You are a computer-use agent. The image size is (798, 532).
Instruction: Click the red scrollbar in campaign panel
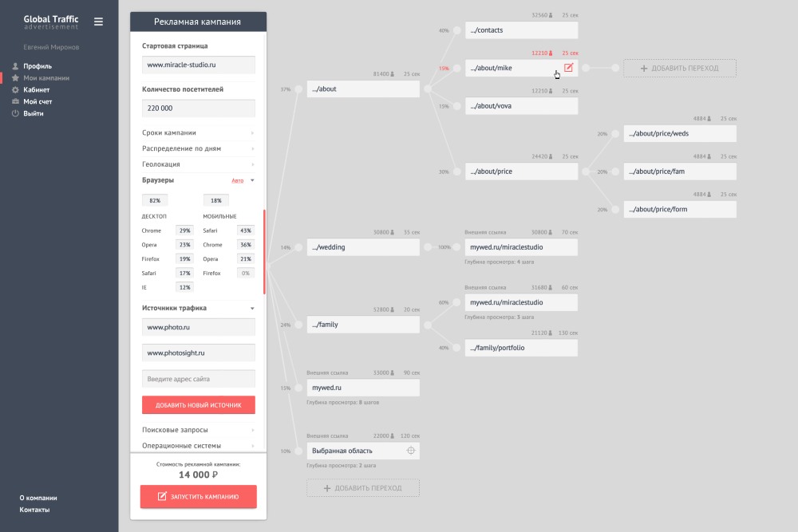click(264, 247)
